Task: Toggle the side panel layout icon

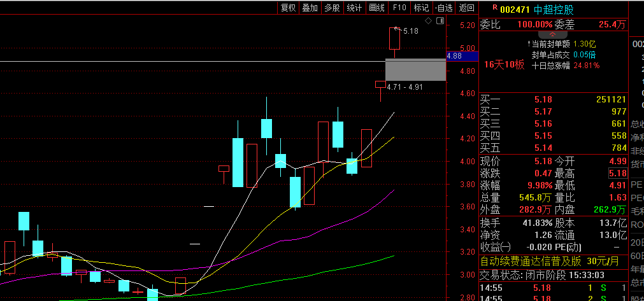Action: click(440, 21)
